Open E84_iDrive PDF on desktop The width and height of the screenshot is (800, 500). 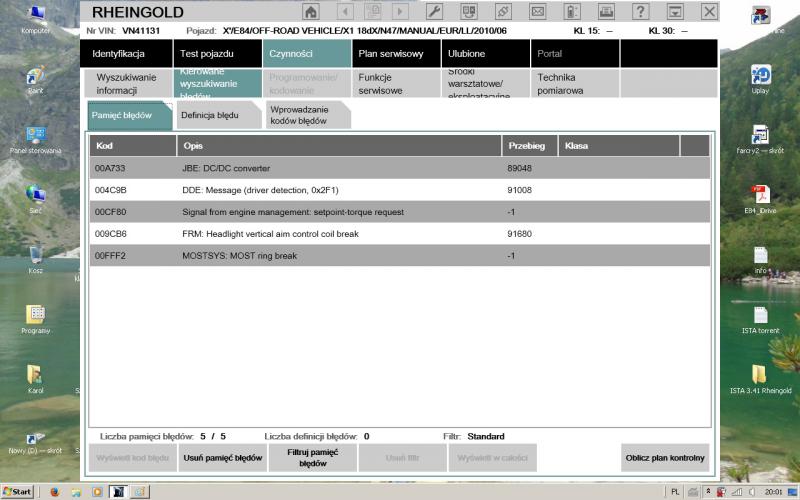point(760,199)
